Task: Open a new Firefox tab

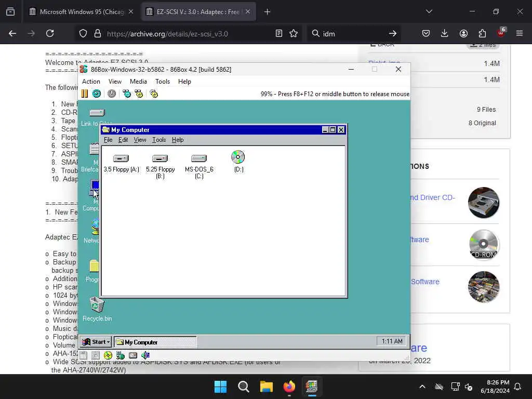Action: (x=267, y=12)
